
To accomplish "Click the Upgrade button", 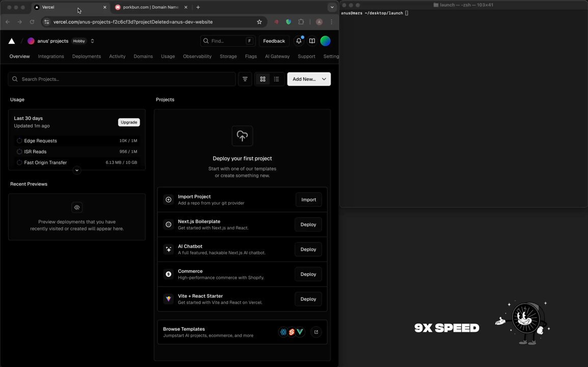I will (129, 122).
